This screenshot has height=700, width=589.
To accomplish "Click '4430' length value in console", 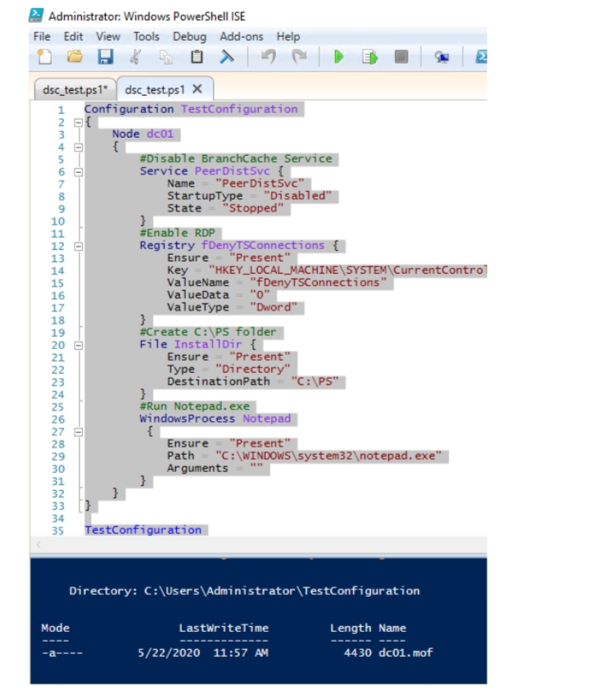I will pos(358,652).
